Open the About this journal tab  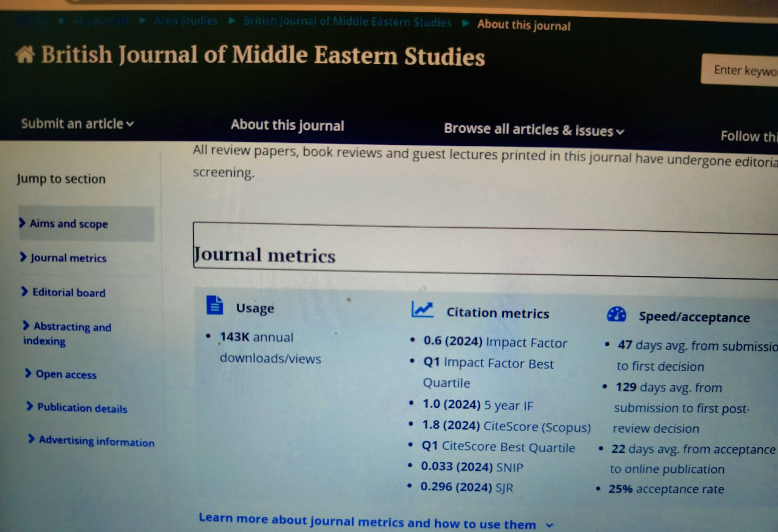click(287, 125)
